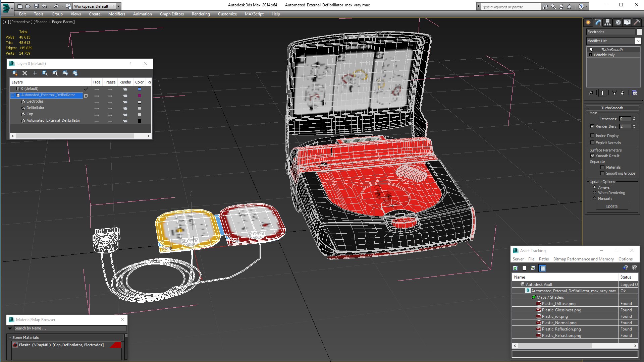This screenshot has width=644, height=362.
Task: Click the Table View icon in Asset Tracking
Action: pyautogui.click(x=543, y=268)
